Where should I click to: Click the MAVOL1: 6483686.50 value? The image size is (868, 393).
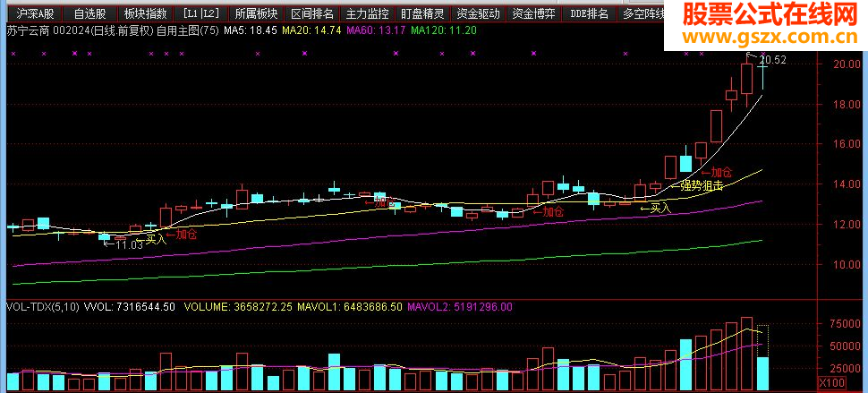pyautogui.click(x=349, y=305)
